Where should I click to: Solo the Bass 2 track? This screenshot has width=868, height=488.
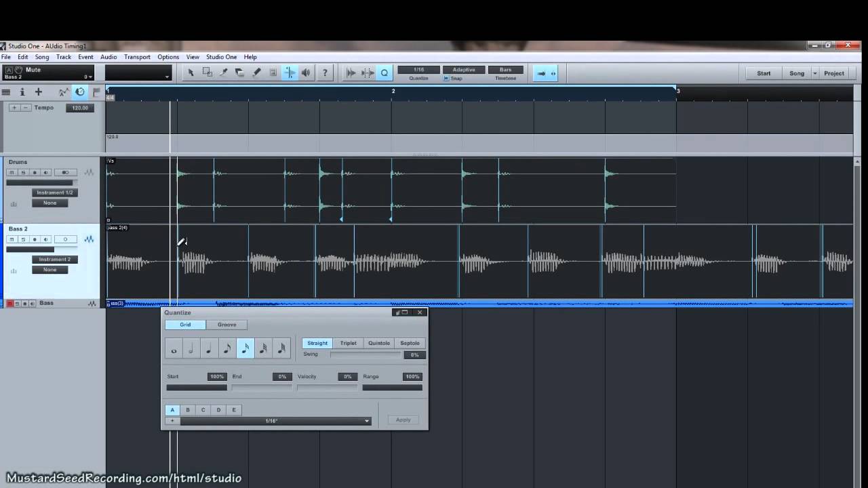coord(23,239)
